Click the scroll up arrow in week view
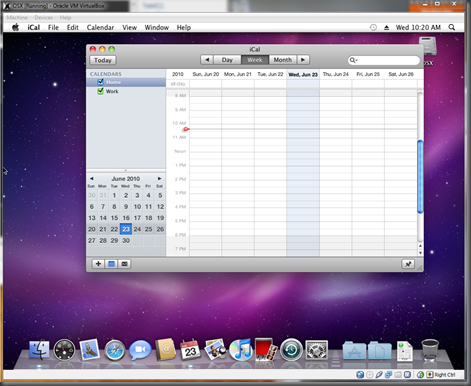The width and height of the screenshot is (471, 386). pos(420,246)
